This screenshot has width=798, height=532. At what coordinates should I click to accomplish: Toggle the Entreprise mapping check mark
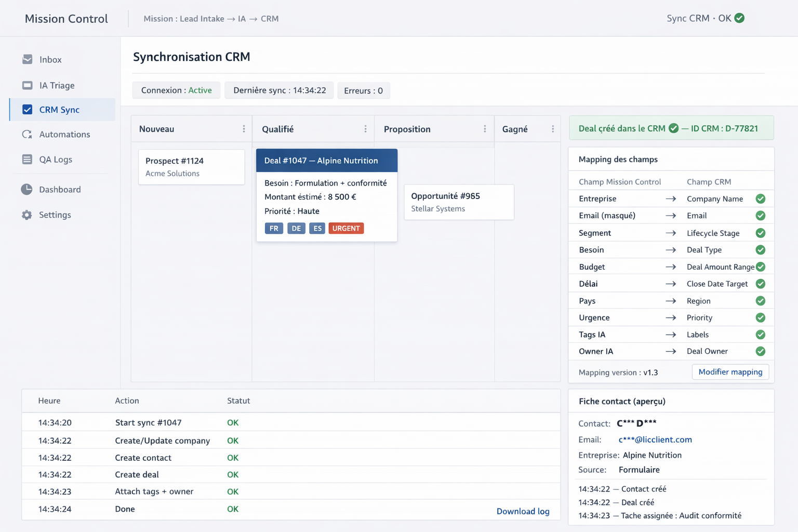pos(761,199)
